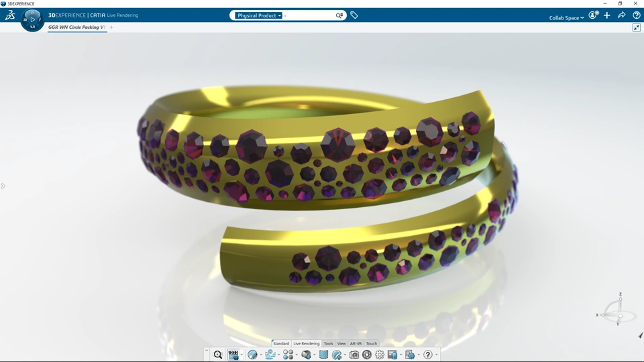644x362 pixels.
Task: Click the ambience environment icon
Action: [x=270, y=354]
